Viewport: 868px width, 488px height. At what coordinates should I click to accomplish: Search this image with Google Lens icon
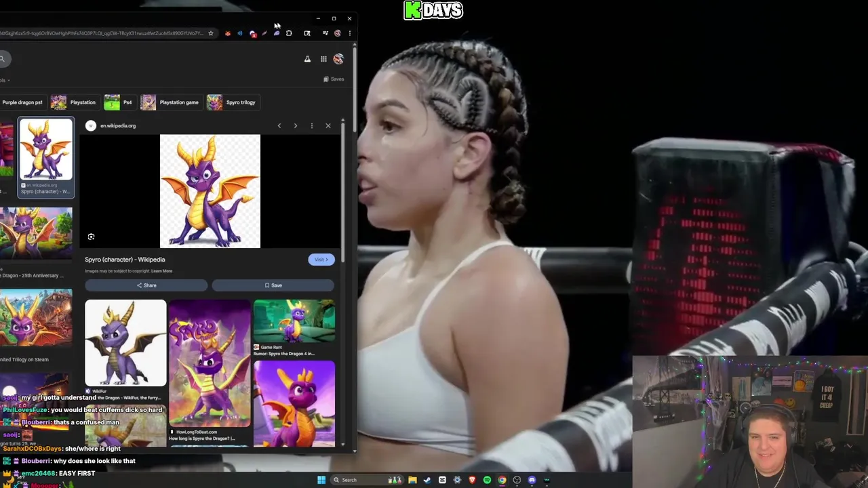point(91,237)
